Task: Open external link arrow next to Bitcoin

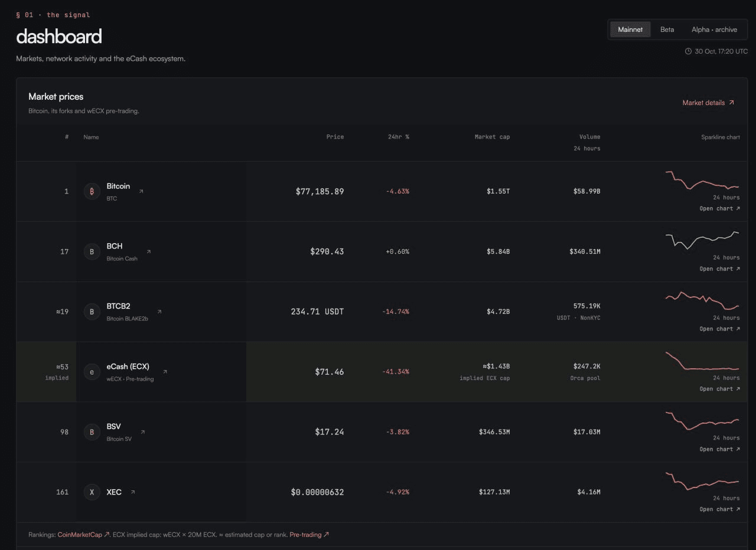Action: point(141,191)
